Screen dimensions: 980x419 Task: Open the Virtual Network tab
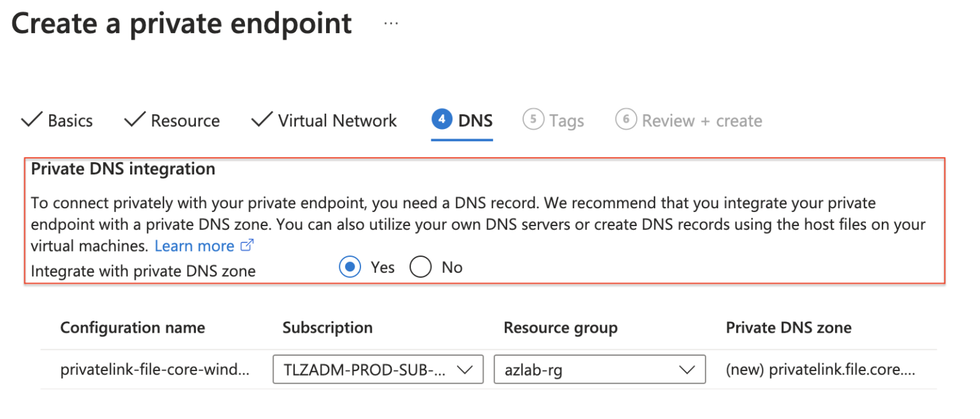coord(324,121)
